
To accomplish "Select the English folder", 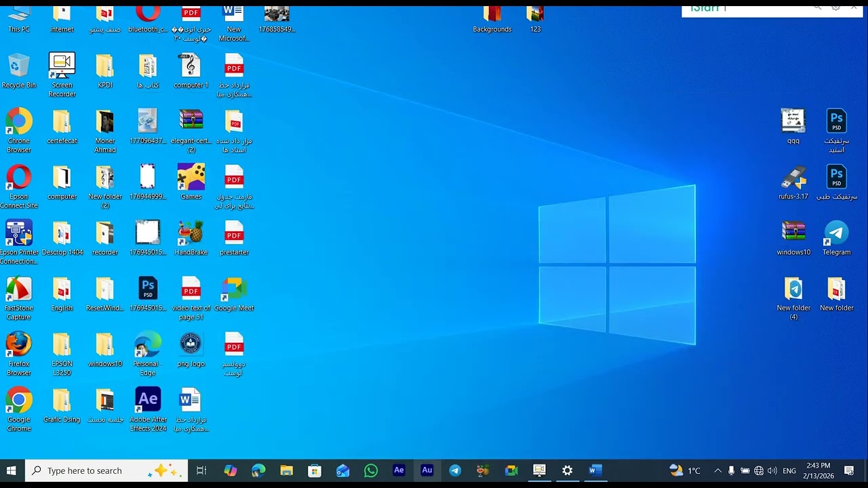I will tap(62, 293).
